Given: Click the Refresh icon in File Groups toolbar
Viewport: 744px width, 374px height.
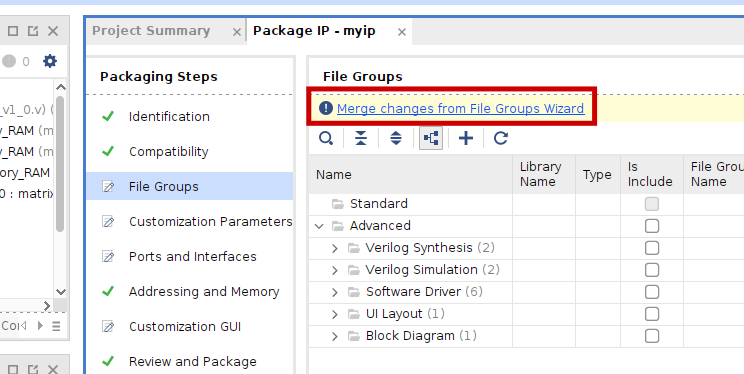Looking at the screenshot, I should pos(501,138).
